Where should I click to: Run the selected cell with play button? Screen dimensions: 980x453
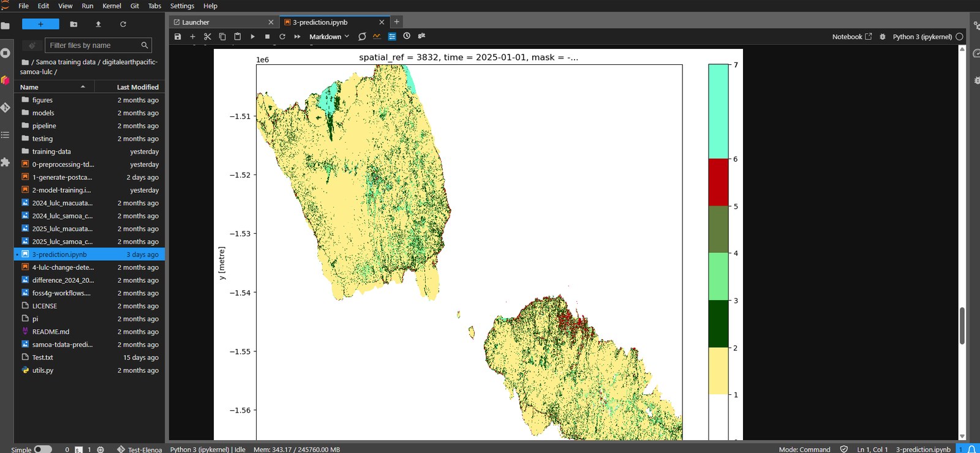coord(252,37)
